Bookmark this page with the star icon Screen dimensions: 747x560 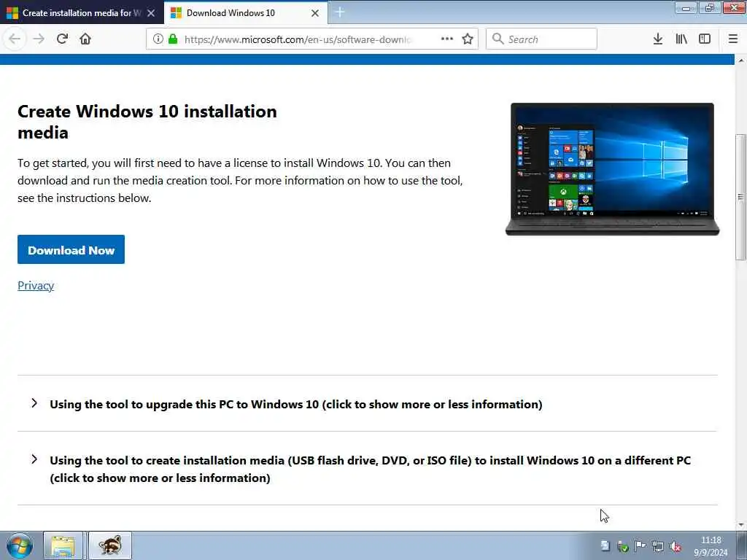[468, 39]
